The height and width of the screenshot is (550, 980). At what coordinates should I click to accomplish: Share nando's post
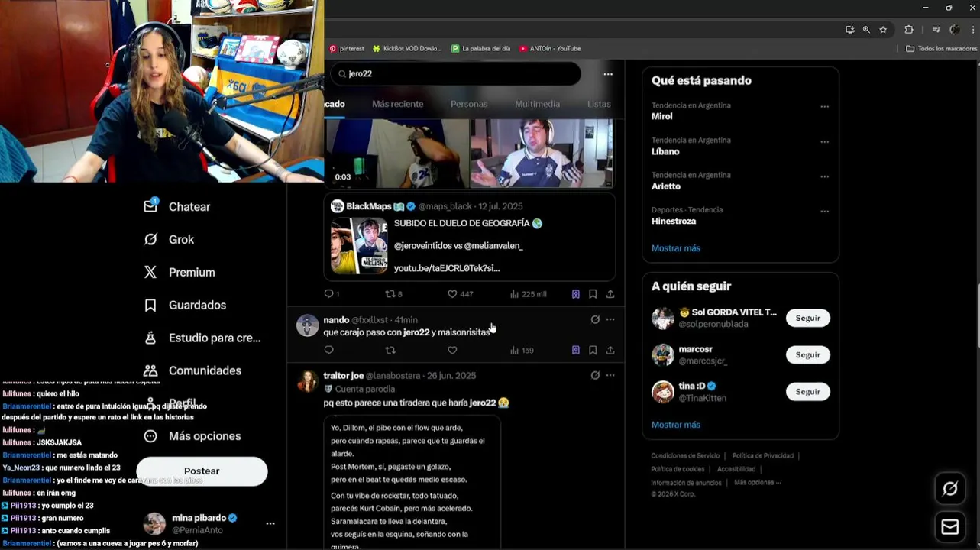pos(610,350)
